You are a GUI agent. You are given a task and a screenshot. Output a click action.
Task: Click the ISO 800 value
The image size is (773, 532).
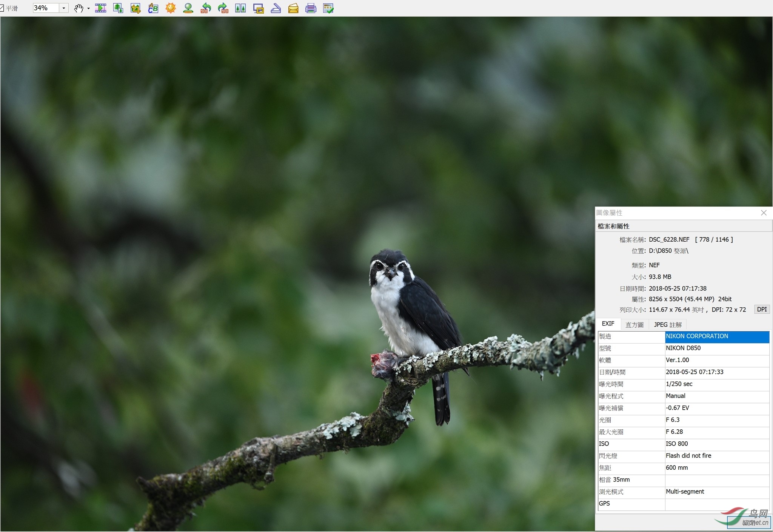point(676,444)
